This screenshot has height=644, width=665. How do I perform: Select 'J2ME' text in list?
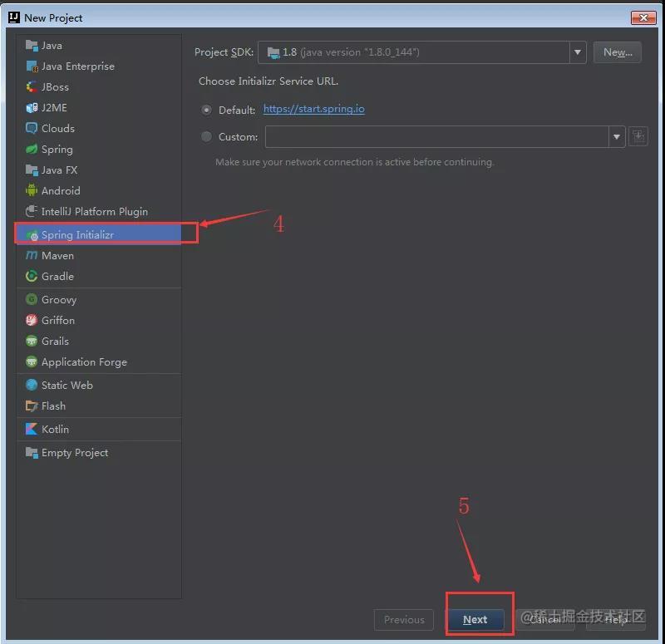pos(54,108)
